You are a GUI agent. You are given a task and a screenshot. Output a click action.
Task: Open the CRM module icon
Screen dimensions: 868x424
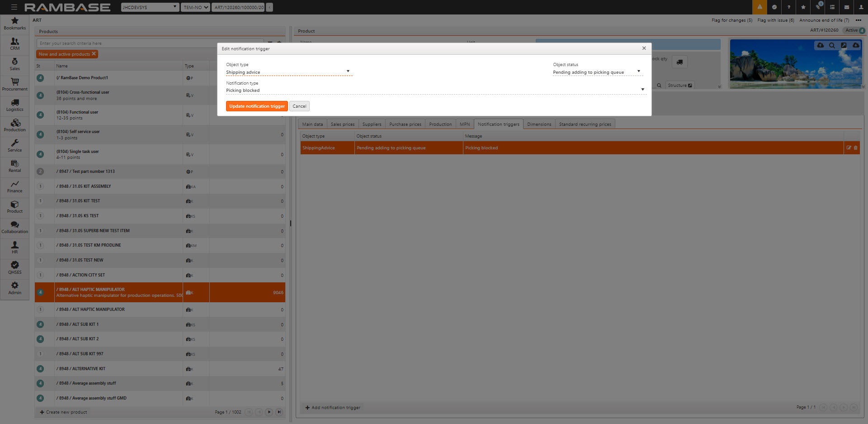click(x=14, y=44)
